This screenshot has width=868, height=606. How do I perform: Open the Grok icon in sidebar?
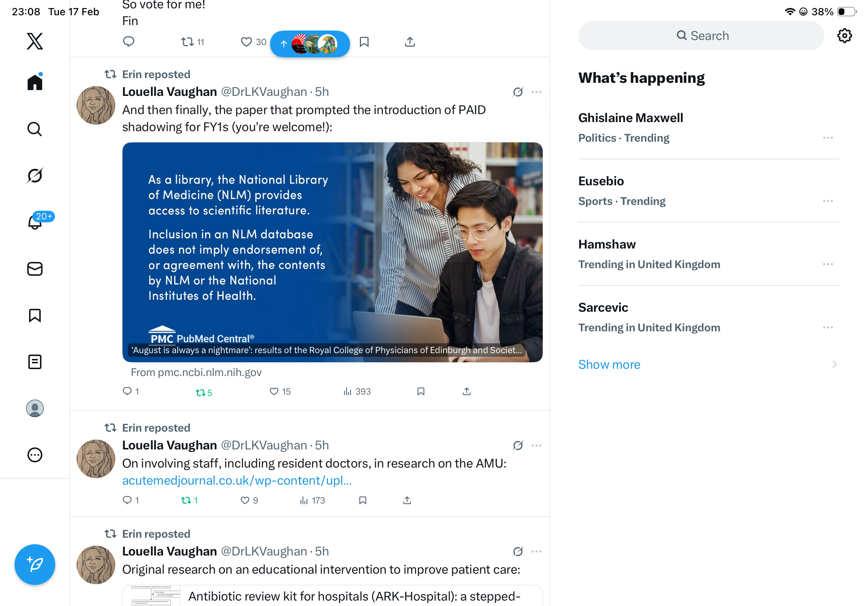35,175
